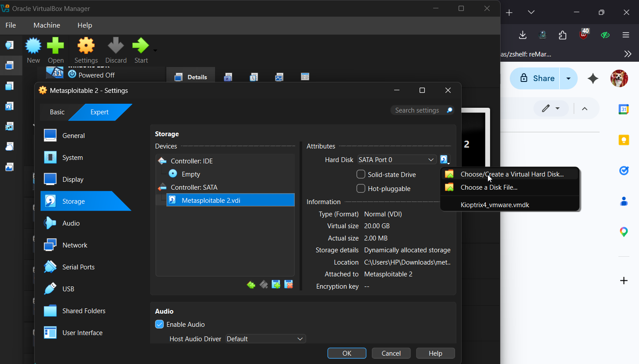
Task: Open the SATA Port 0 dropdown
Action: pyautogui.click(x=396, y=160)
